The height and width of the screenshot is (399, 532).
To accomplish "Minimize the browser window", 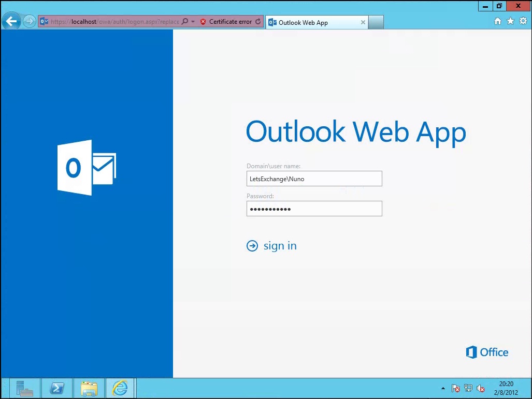I will pyautogui.click(x=485, y=6).
